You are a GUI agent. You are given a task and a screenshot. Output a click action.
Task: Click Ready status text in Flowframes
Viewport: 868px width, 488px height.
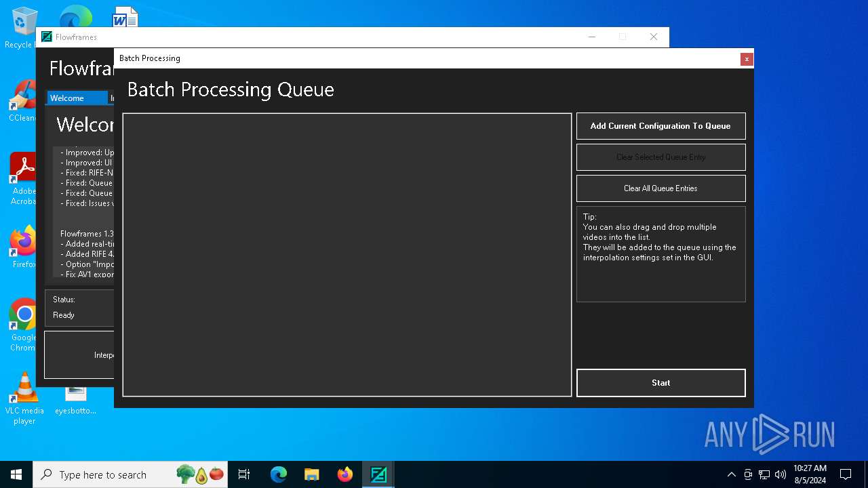tap(64, 315)
